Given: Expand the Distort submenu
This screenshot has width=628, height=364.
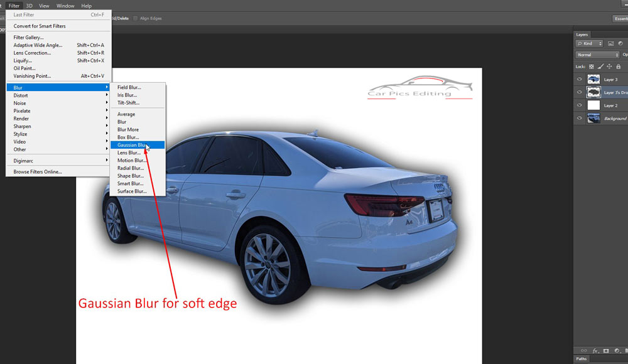Looking at the screenshot, I should [58, 95].
